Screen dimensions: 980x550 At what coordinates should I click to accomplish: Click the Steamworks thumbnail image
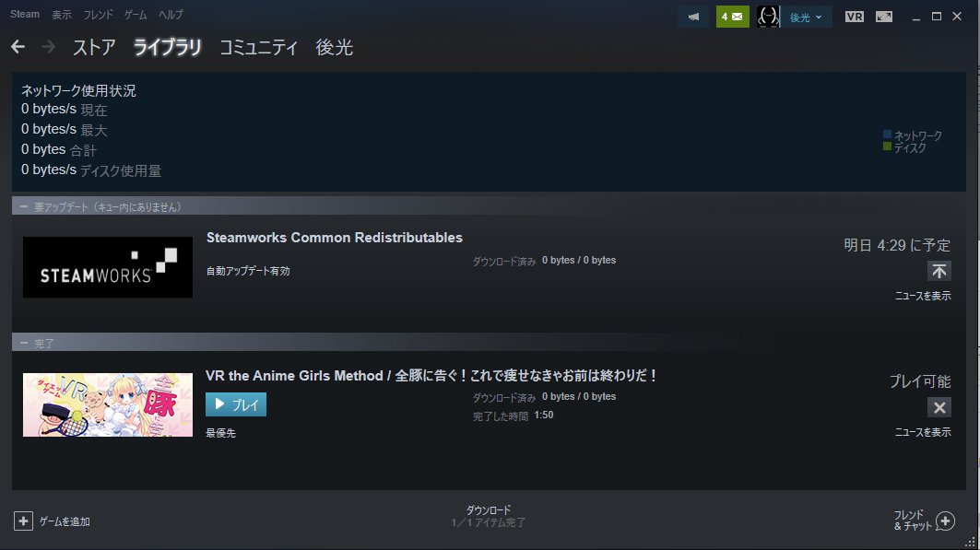[x=108, y=267]
